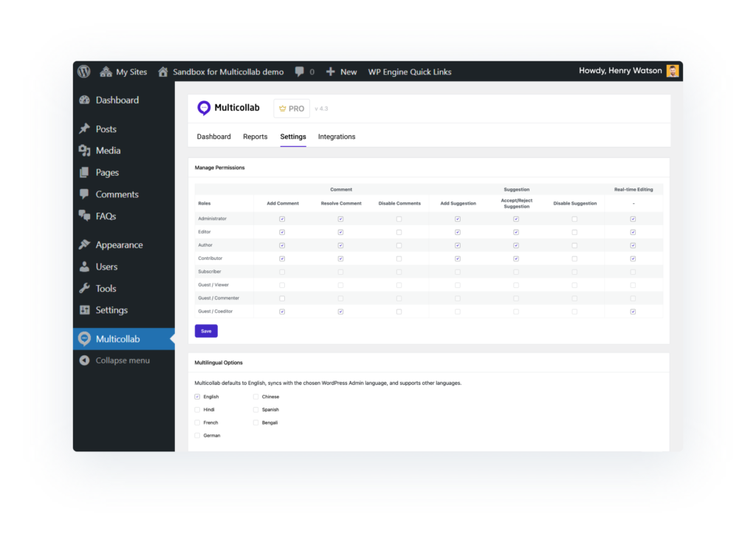
Task: Enable Editor Disable Suggestion checkbox
Action: coord(574,232)
